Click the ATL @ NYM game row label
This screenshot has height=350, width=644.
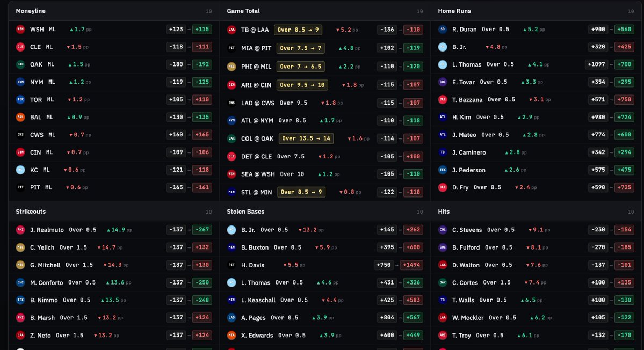(257, 121)
